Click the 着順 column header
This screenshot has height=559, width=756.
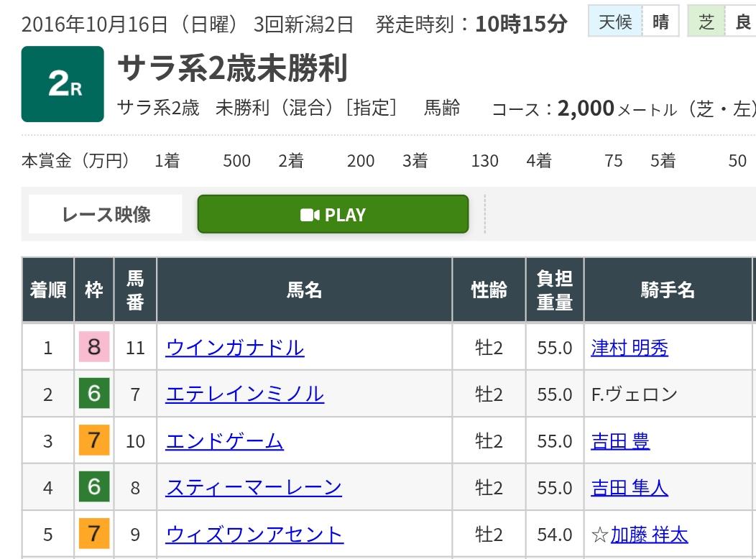(48, 290)
